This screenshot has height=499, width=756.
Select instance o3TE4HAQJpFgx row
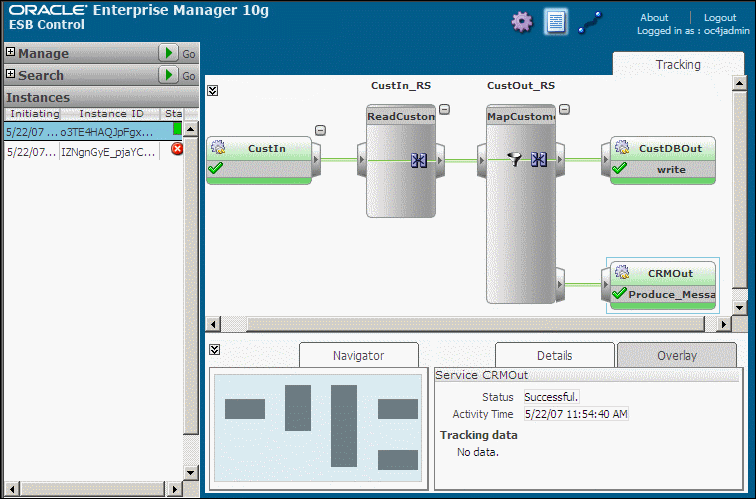[x=94, y=131]
